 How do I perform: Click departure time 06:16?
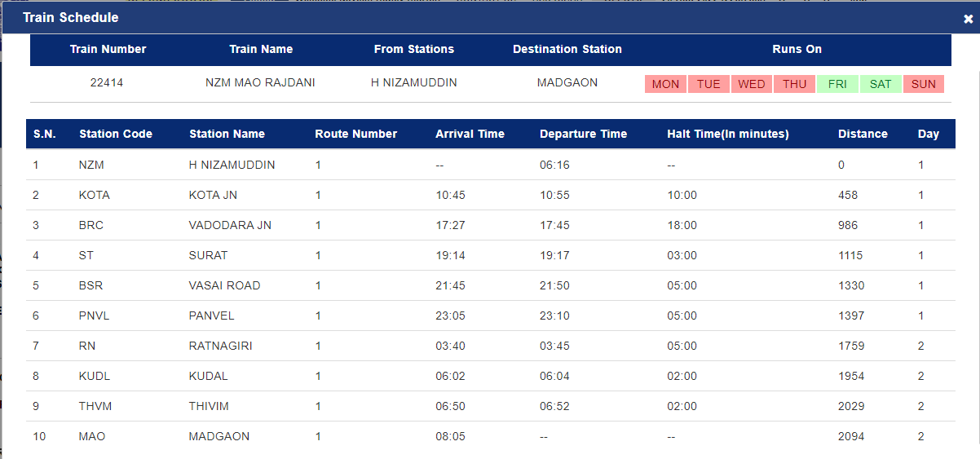pyautogui.click(x=554, y=165)
